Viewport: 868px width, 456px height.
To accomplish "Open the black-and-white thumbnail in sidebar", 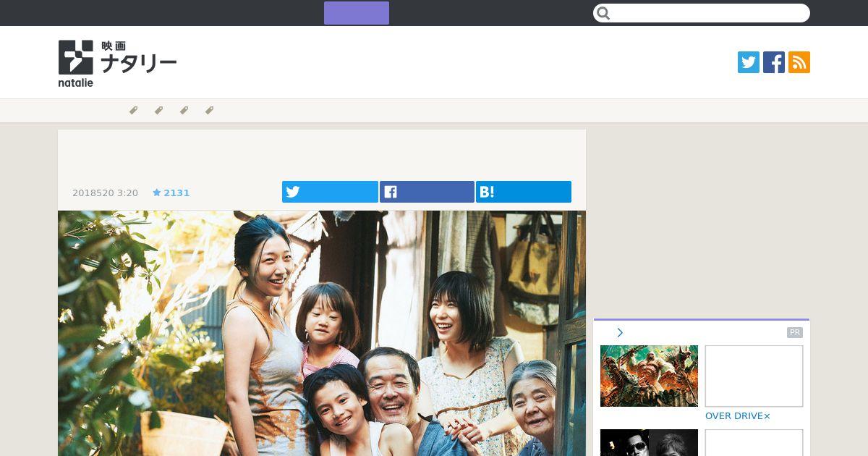I will pyautogui.click(x=649, y=442).
